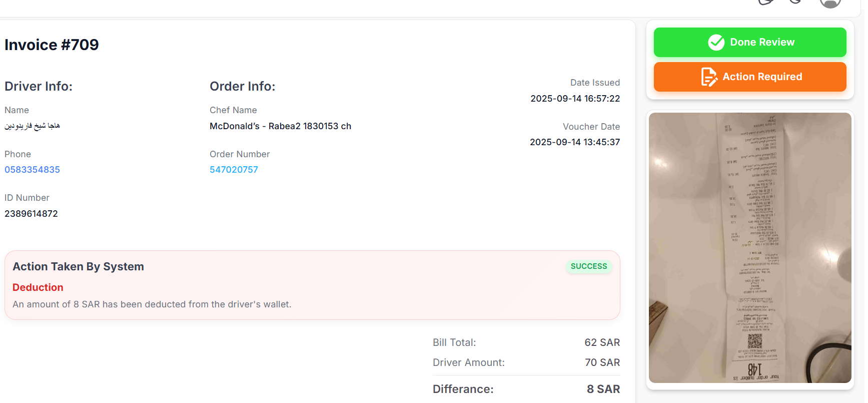The height and width of the screenshot is (403, 868).
Task: Click the Difference 8 SAR value
Action: click(x=603, y=389)
